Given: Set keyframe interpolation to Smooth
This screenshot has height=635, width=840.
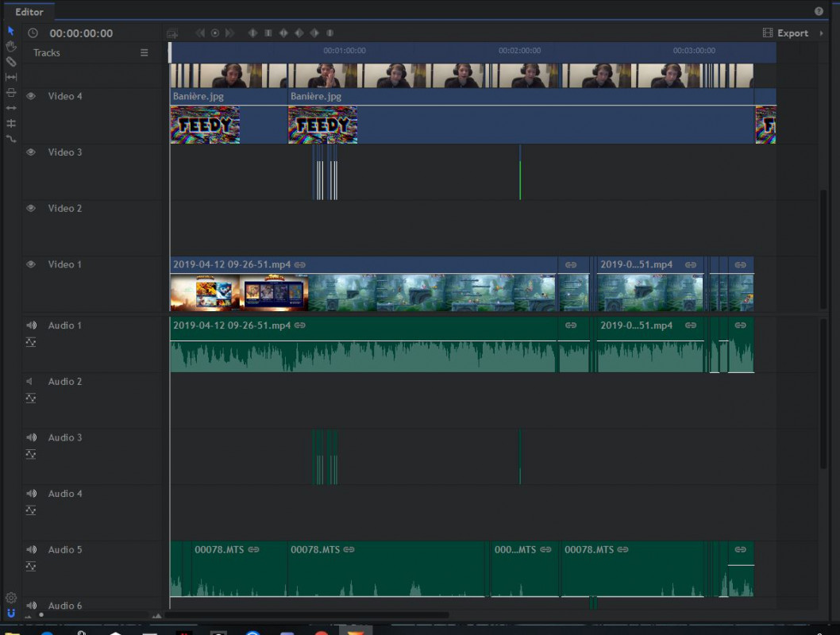Looking at the screenshot, I should 284,33.
